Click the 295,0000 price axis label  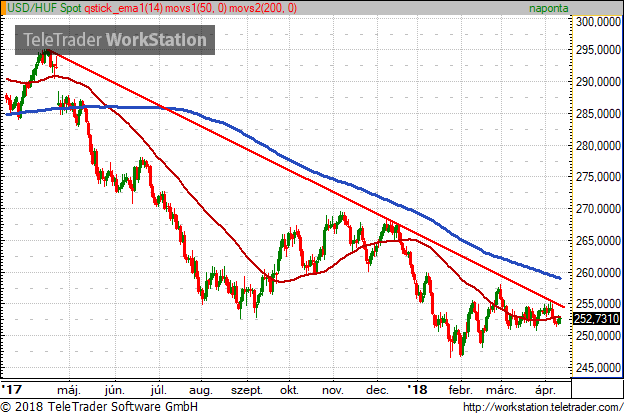coord(599,50)
